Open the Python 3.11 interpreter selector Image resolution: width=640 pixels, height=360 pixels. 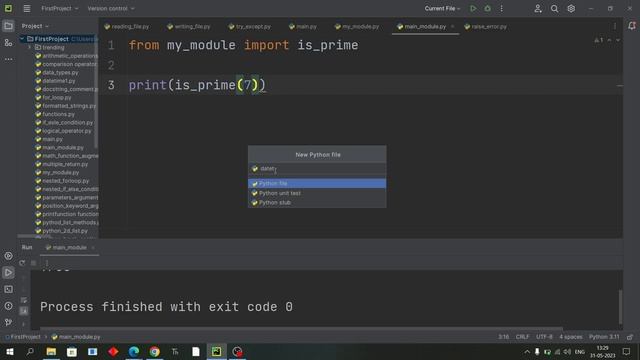pyautogui.click(x=604, y=337)
